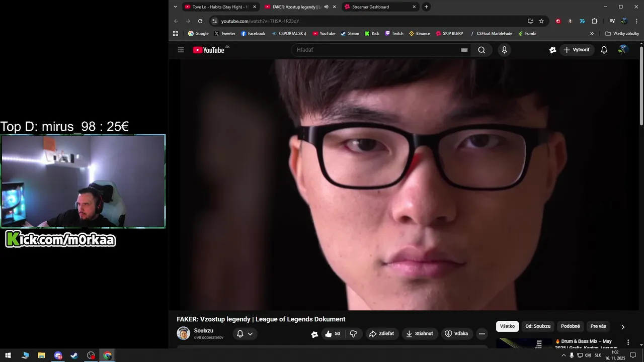644x362 pixels.
Task: Bookmark this page with the star icon
Action: [541, 21]
